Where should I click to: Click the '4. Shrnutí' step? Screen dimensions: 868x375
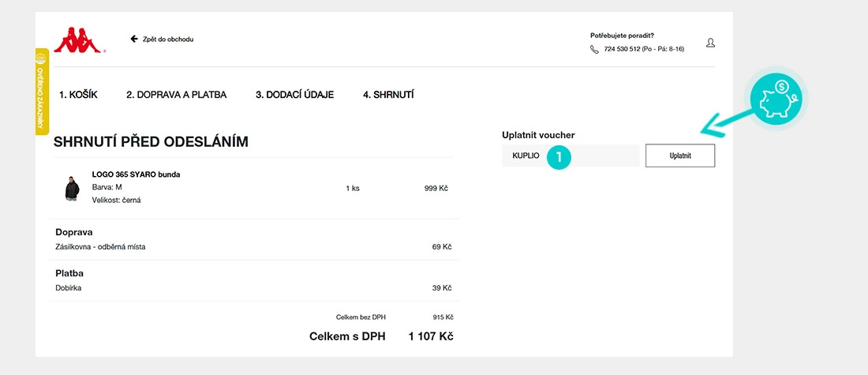click(x=388, y=95)
